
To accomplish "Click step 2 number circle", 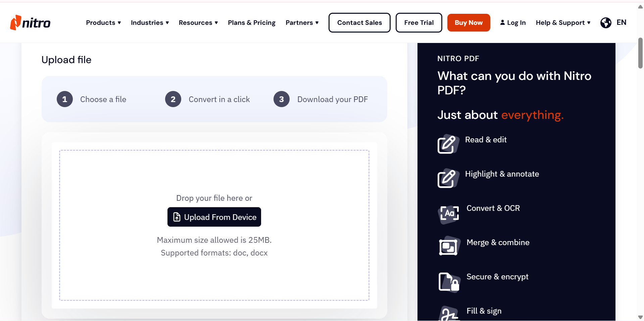I will point(173,99).
